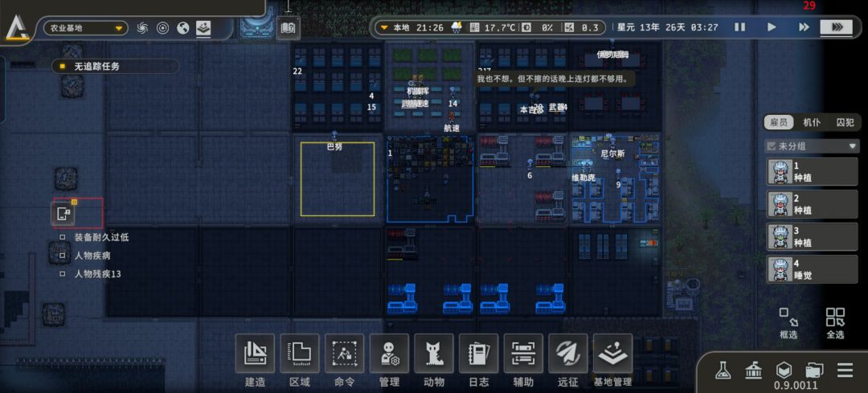Set game to normal play speed

click(x=772, y=27)
